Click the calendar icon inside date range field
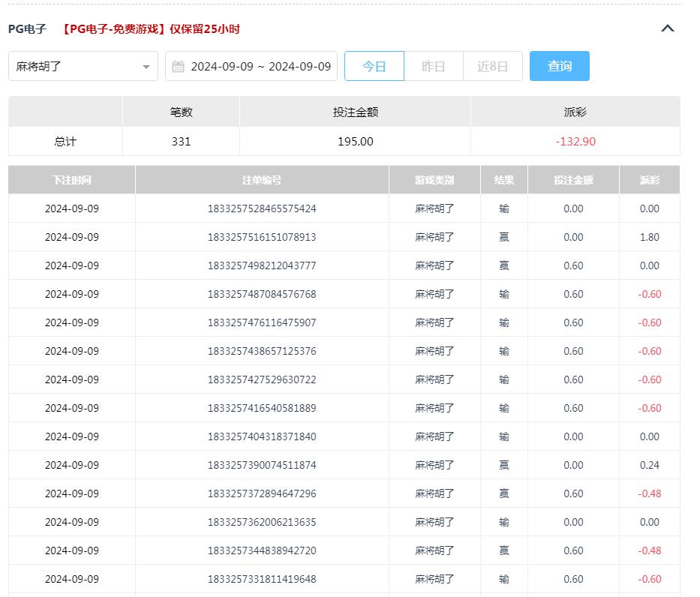The width and height of the screenshot is (700, 597). 176,66
